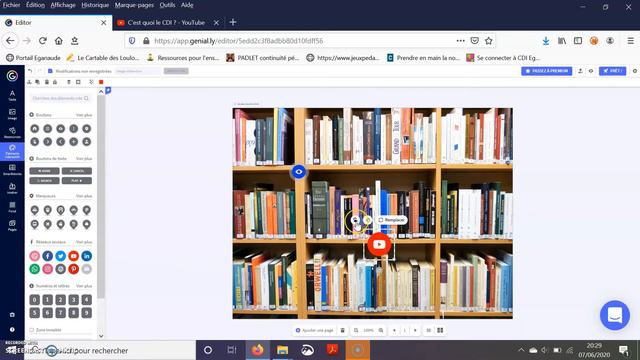Open Firefox from Windows taskbar
Image resolution: width=640 pixels, height=360 pixels.
tap(258, 350)
